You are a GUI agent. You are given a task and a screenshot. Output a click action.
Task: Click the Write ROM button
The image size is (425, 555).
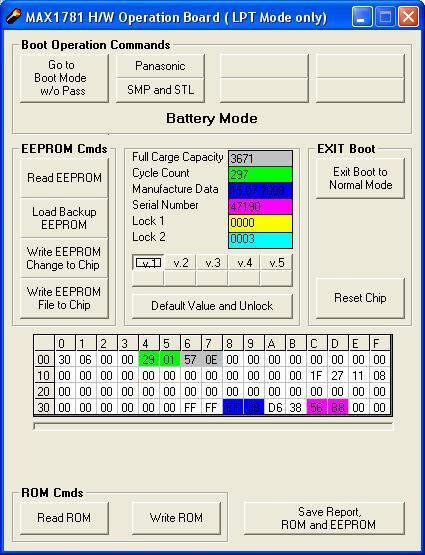176,518
